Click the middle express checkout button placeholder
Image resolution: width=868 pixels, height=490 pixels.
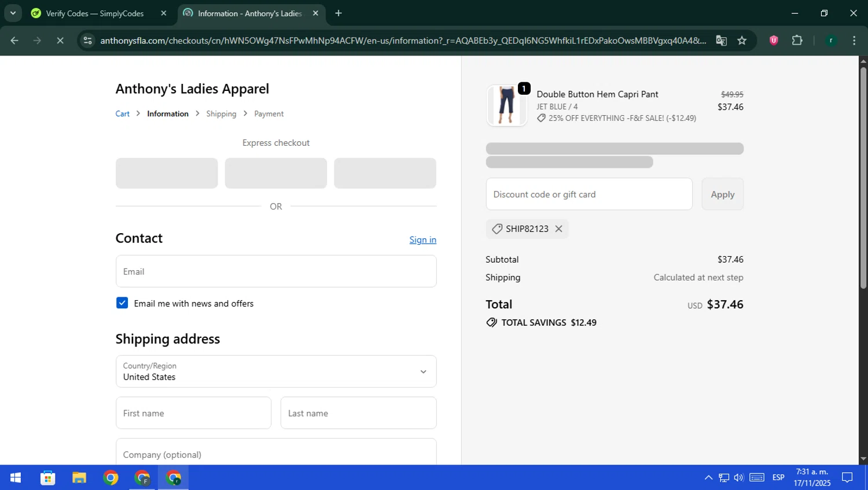(276, 173)
